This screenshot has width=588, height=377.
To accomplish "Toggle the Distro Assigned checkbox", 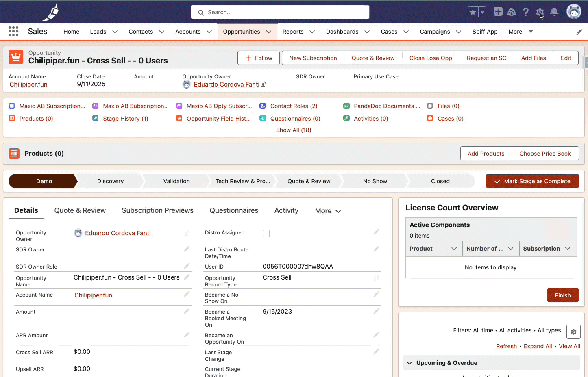I will pos(266,234).
